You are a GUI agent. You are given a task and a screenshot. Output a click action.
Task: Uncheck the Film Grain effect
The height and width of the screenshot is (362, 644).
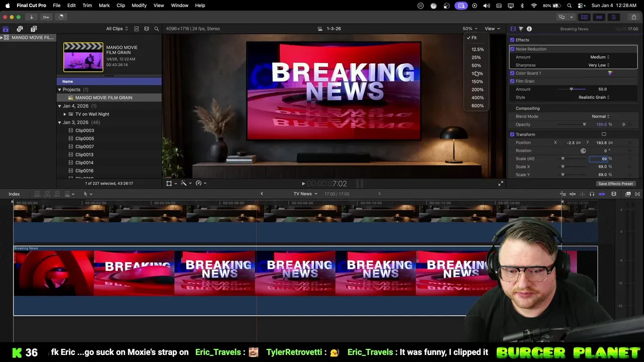click(512, 81)
